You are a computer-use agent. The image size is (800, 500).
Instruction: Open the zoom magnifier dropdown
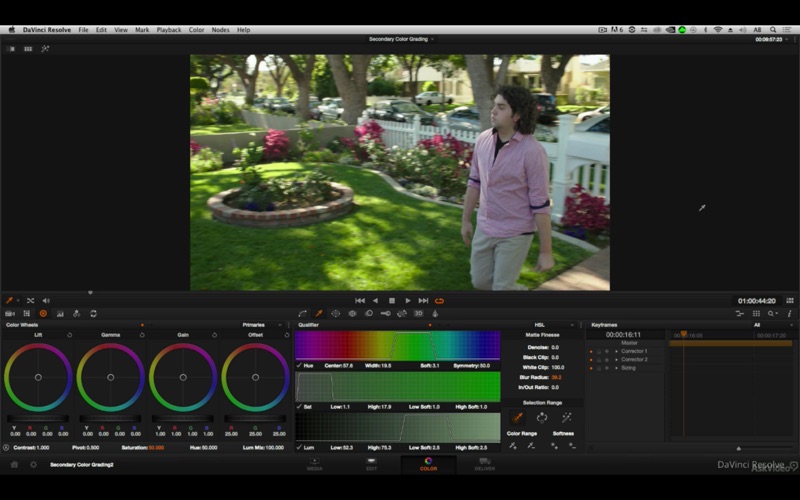point(773,314)
